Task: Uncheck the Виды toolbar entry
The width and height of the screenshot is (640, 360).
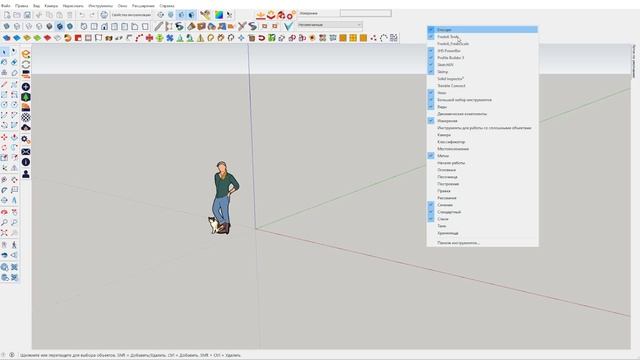Action: tap(482, 107)
